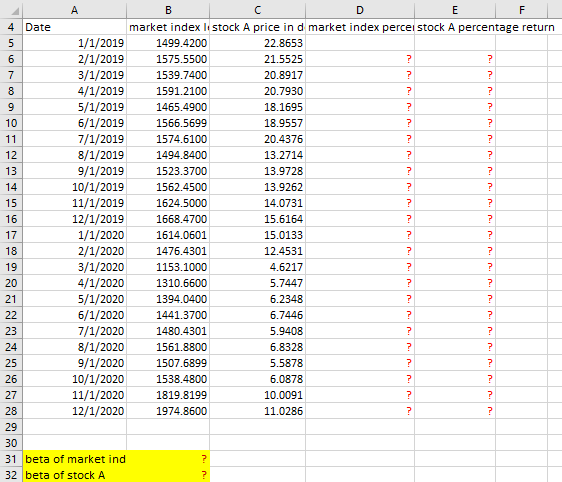Click stock price cell 4.6217
The height and width of the screenshot is (482, 562).
point(257,267)
